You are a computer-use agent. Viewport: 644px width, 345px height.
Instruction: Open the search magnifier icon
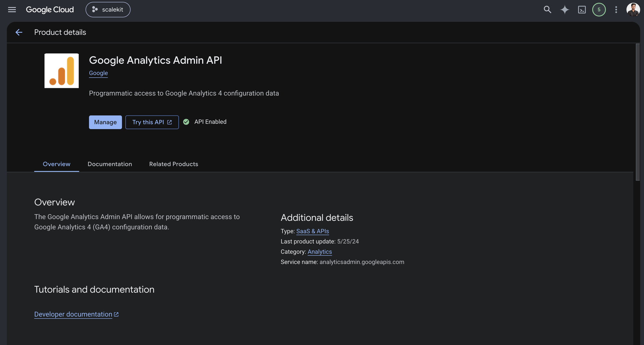[547, 10]
